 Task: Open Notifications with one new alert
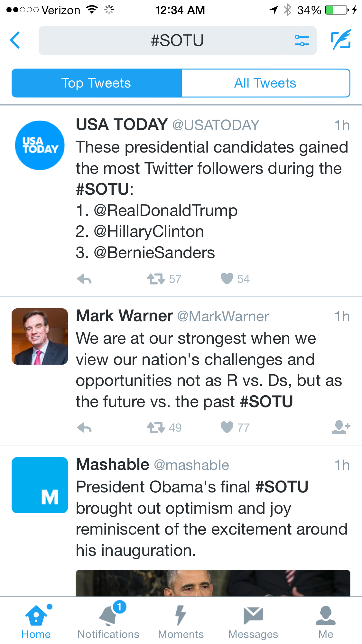[108, 621]
